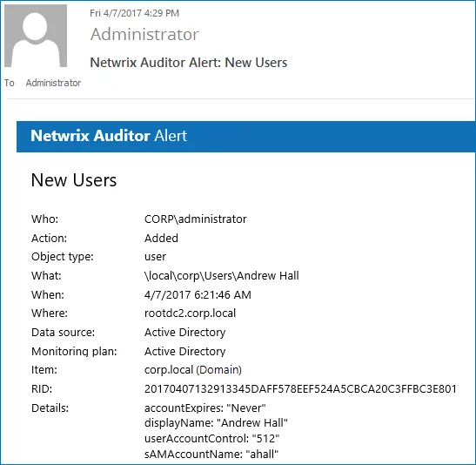Click the Monitoring plan Active Directory value
The image size is (476, 465).
click(x=184, y=352)
